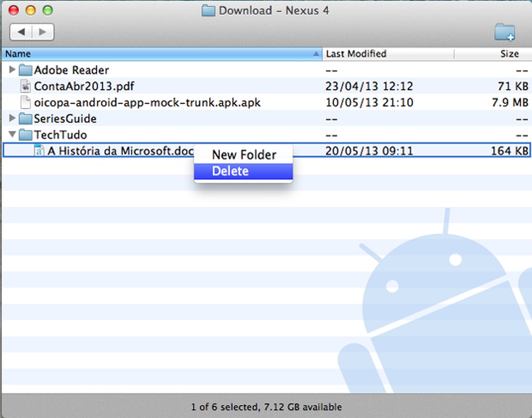
Task: Select the Adobe Reader row name
Action: [x=71, y=70]
